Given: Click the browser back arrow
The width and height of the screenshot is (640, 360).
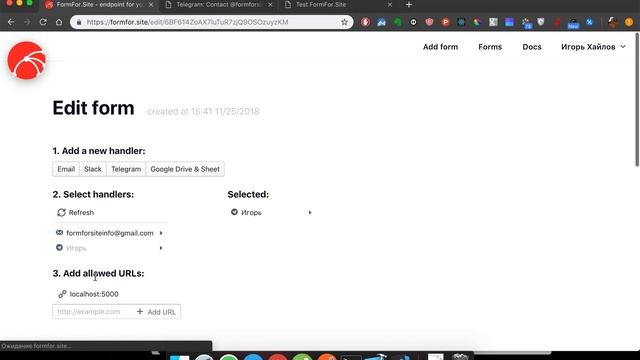Looking at the screenshot, I should click(11, 22).
